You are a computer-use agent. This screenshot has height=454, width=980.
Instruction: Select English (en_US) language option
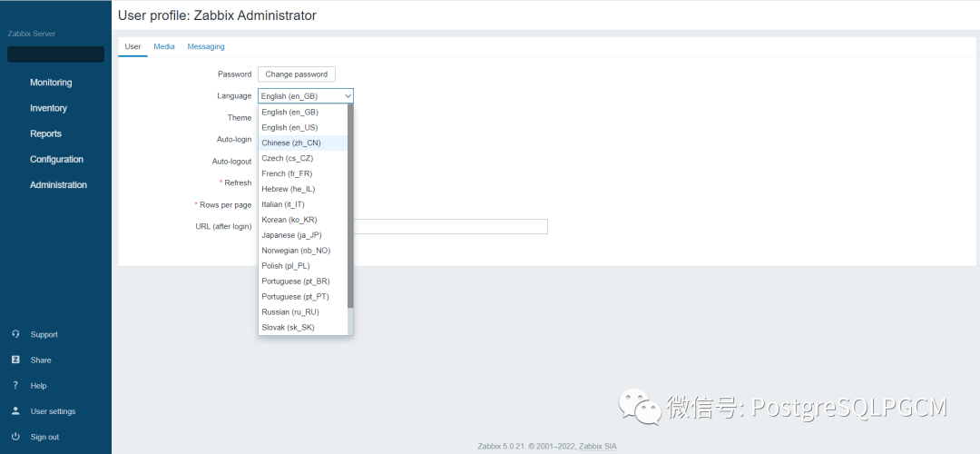303,127
